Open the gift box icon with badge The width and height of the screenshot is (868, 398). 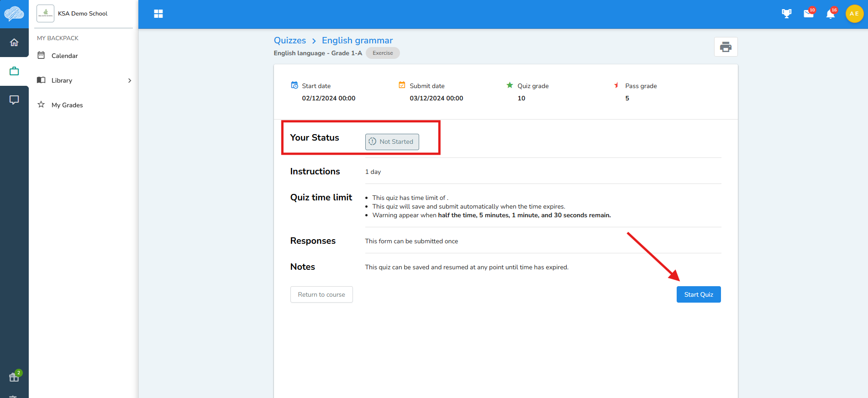pyautogui.click(x=14, y=377)
